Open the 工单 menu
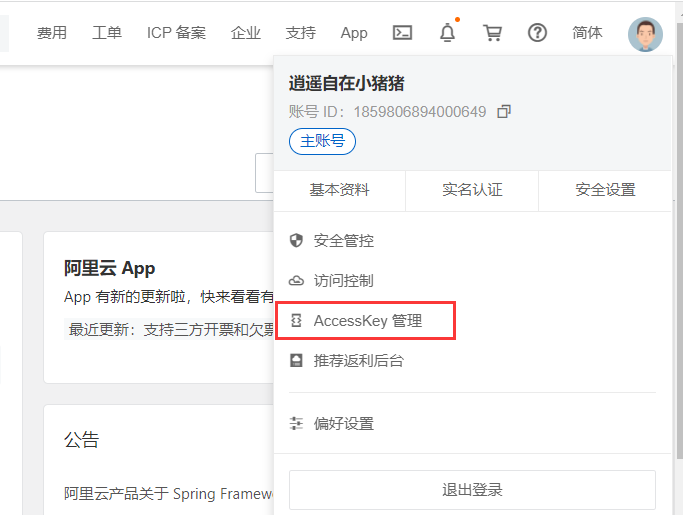 pyautogui.click(x=107, y=33)
